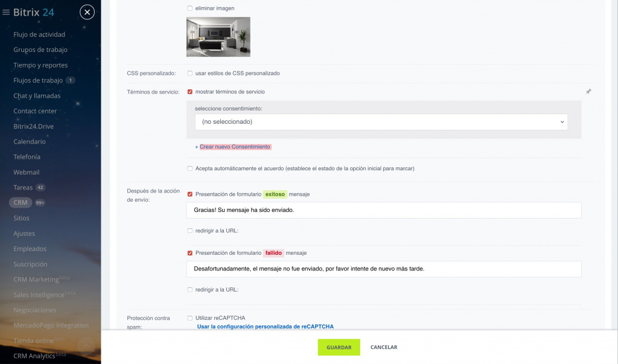Viewport: 618px width, 364px height.
Task: Click the CANCELAR button
Action: [x=384, y=347]
